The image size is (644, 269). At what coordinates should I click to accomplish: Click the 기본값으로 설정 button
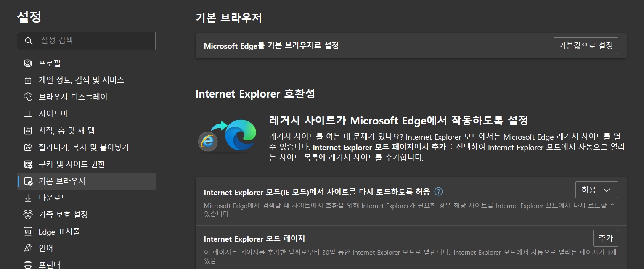586,46
